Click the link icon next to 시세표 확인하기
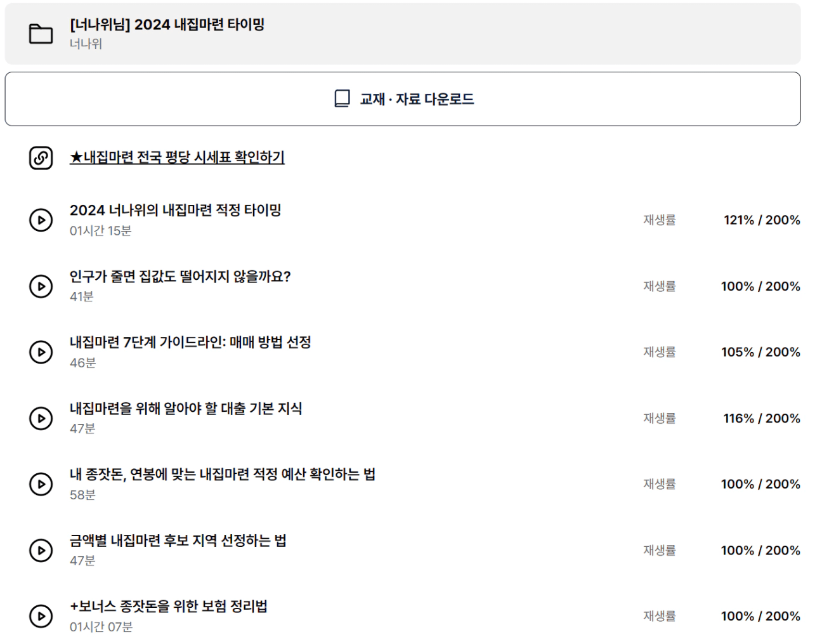 coord(41,157)
